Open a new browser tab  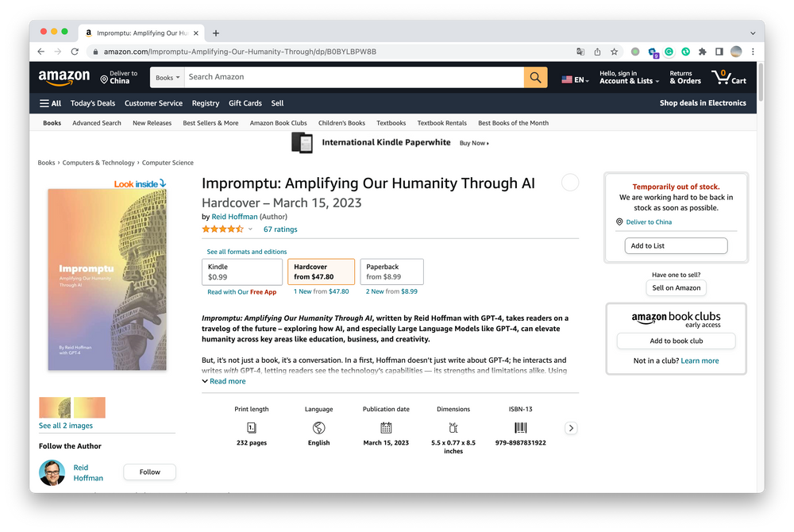pyautogui.click(x=216, y=33)
